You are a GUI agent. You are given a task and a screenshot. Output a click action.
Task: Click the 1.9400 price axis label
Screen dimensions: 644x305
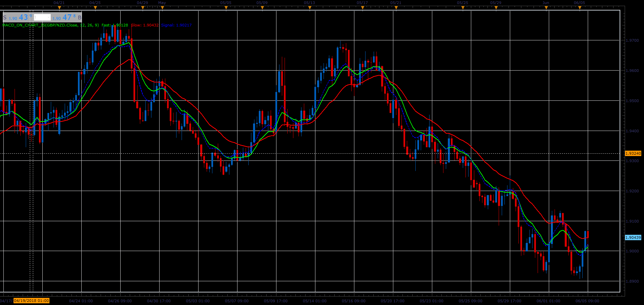click(632, 131)
